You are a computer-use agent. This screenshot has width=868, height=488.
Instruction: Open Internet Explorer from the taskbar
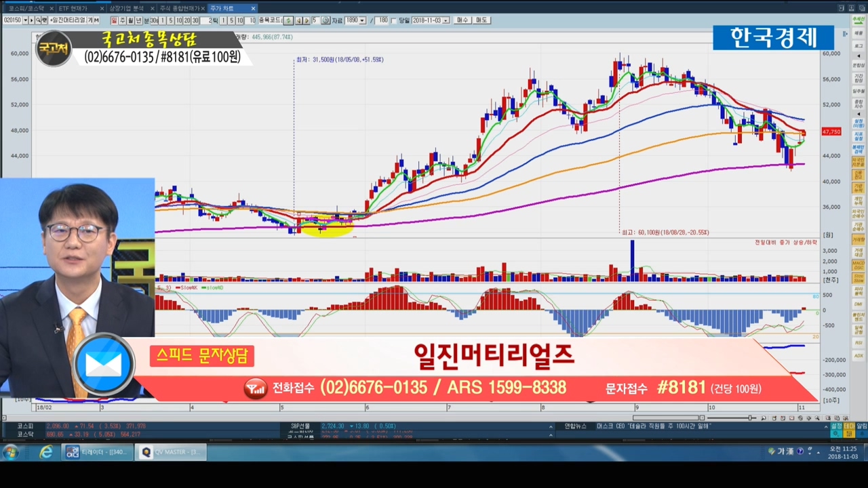tap(45, 452)
